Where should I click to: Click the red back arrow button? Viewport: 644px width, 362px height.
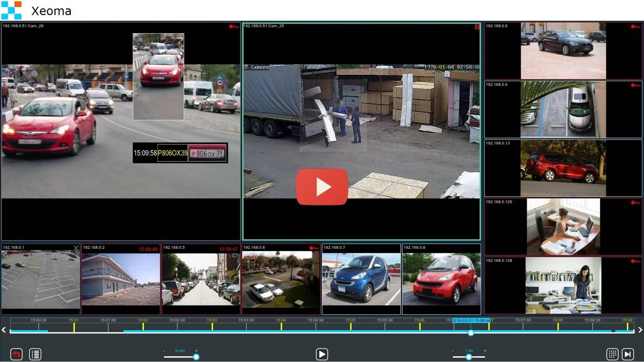click(x=16, y=354)
